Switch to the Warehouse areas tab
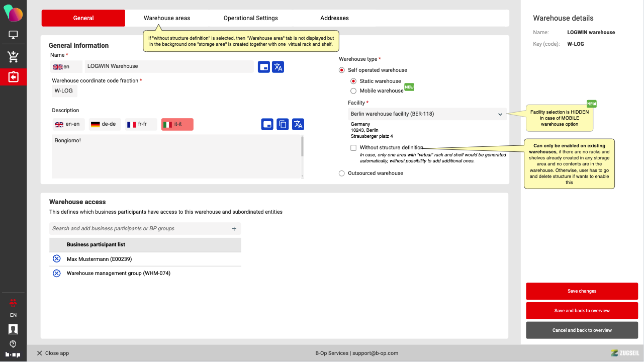The height and width of the screenshot is (362, 644). coord(167,18)
